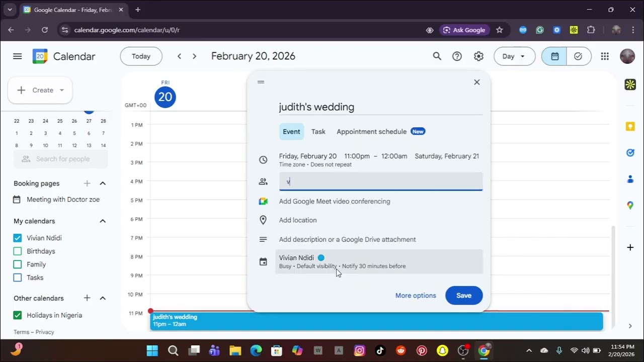Open the Google account avatar
Viewport: 644px width, 362px height.
tap(627, 56)
